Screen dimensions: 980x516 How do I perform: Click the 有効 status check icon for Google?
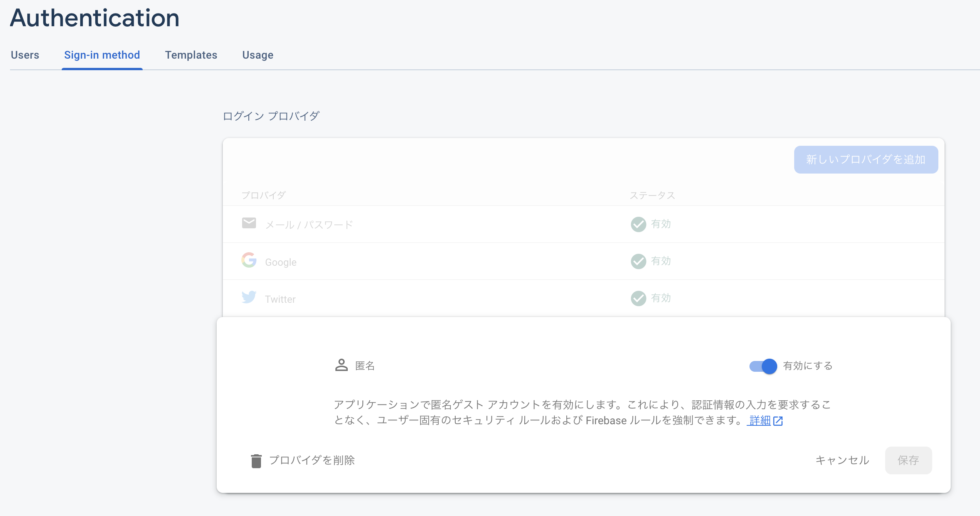(x=638, y=261)
